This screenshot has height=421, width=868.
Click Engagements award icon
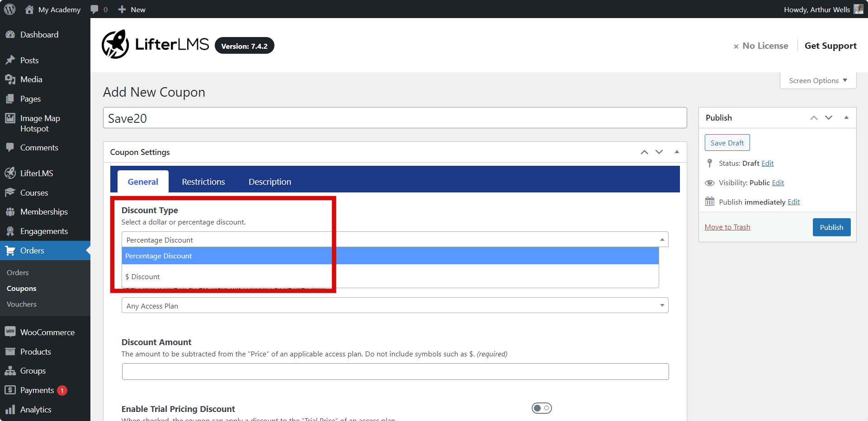click(10, 231)
